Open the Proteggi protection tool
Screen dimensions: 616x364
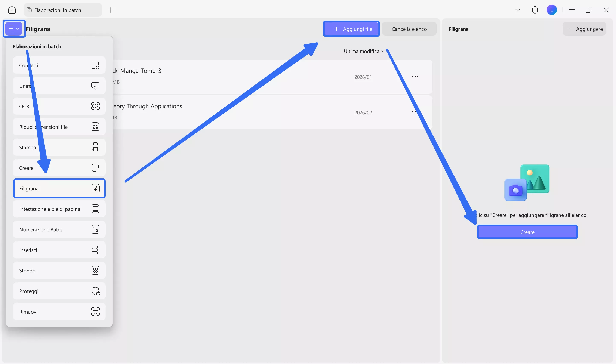tap(59, 291)
